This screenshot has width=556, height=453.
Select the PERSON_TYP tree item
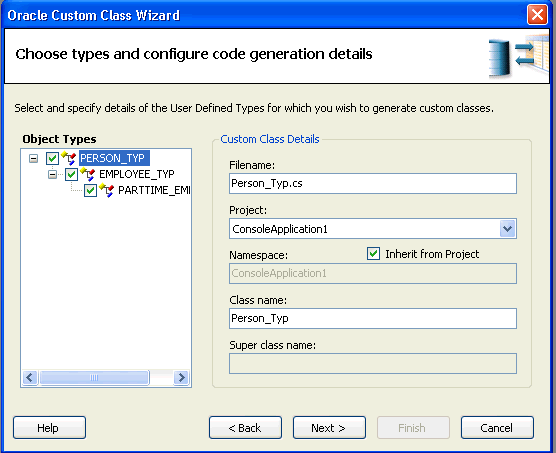[x=114, y=158]
